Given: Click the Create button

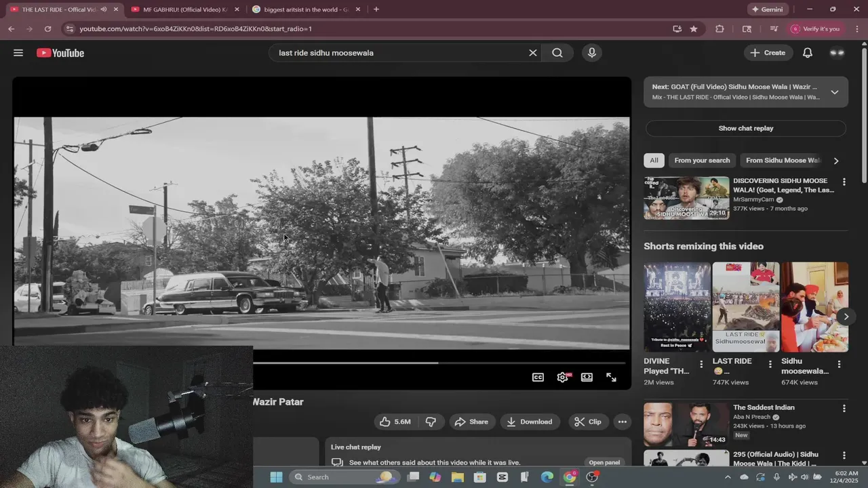Looking at the screenshot, I should click(768, 53).
